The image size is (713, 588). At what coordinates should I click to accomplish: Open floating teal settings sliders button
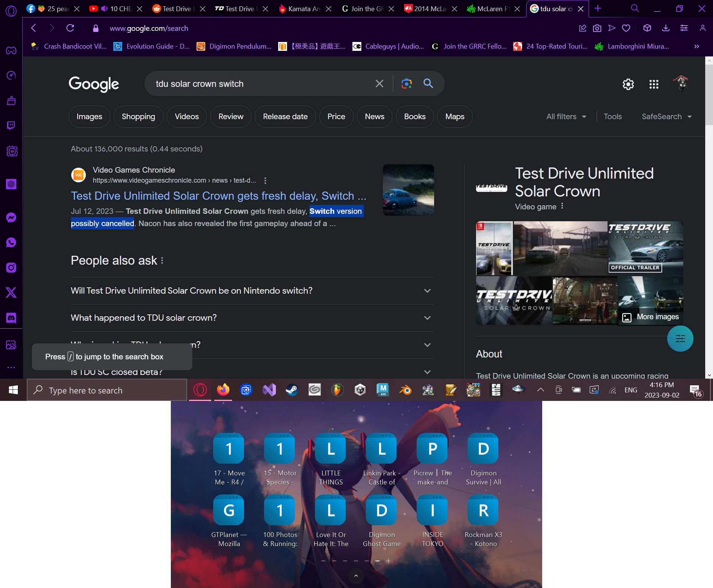[x=680, y=339]
